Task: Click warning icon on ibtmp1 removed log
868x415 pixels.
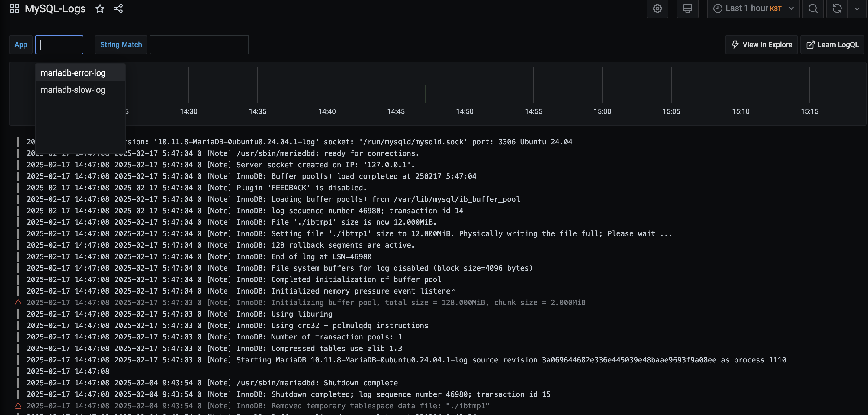Action: tap(18, 406)
